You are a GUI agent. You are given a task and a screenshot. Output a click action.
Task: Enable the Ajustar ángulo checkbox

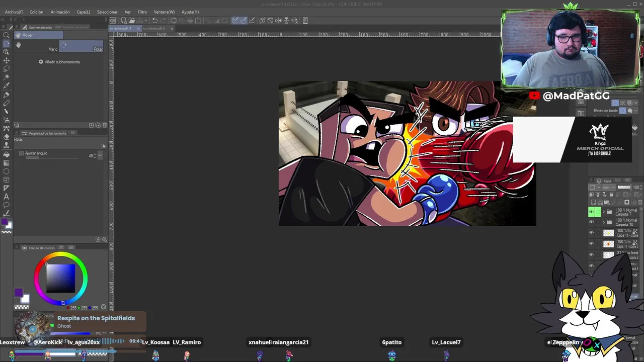click(x=21, y=153)
